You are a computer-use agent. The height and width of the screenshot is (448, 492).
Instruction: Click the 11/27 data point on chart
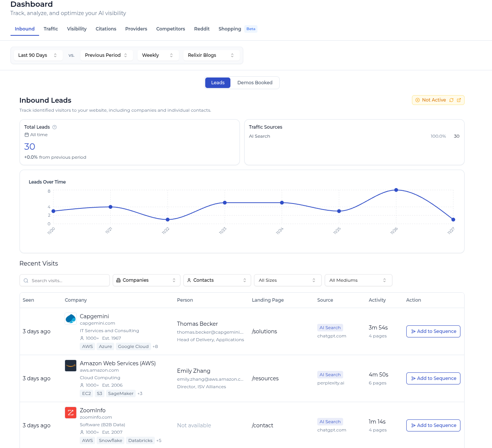coord(453,220)
